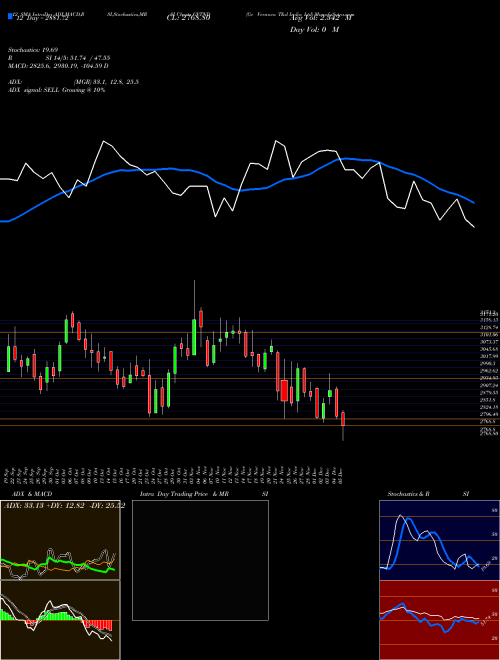This screenshot has height=660, width=500.
Task: Click the red-background RSI mini chart
Action: click(x=439, y=620)
